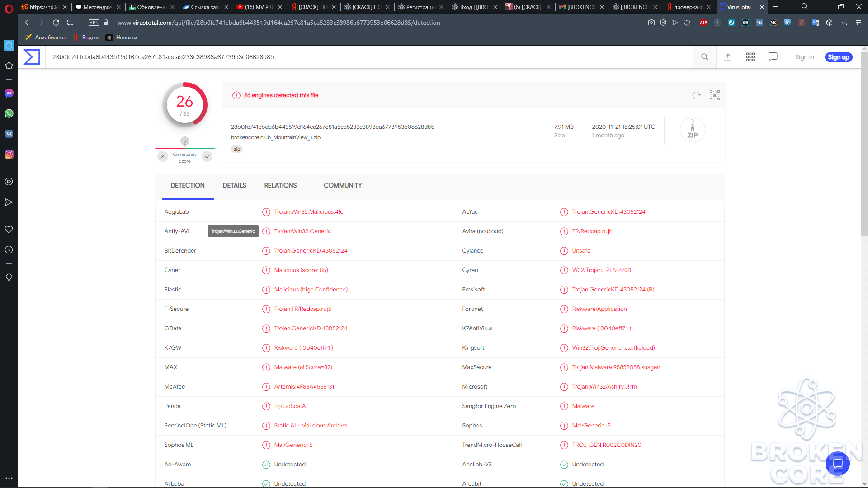
Task: Open the Яндекс bookmark
Action: pos(86,38)
